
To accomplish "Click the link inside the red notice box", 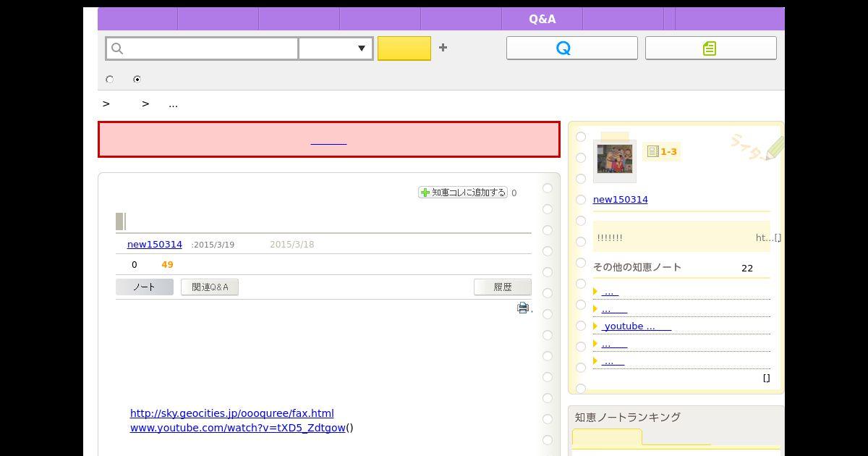I will [328, 140].
